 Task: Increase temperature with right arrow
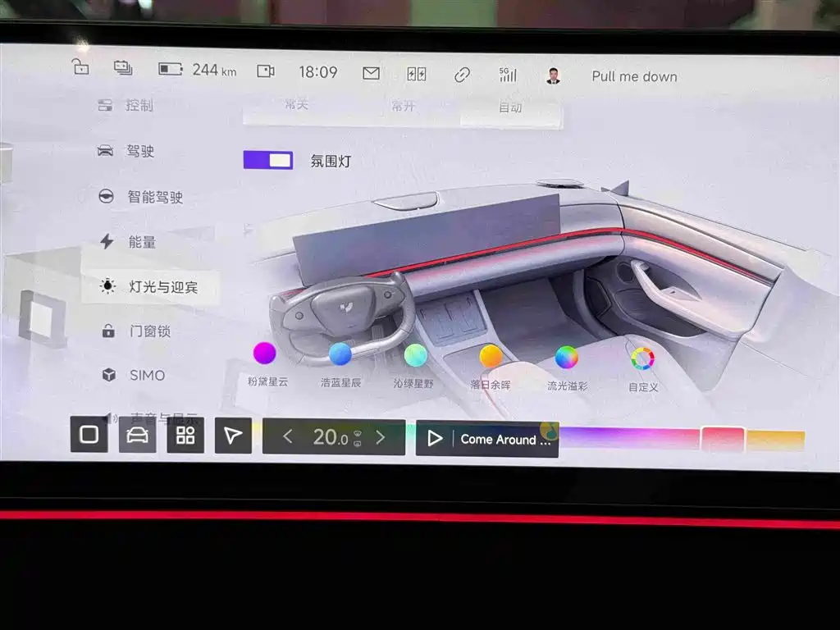click(x=381, y=438)
